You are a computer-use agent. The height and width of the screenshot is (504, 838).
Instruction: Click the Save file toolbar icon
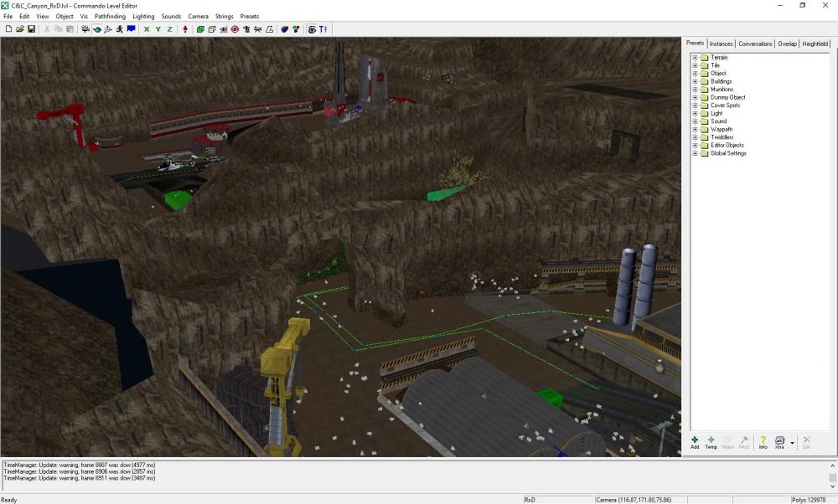click(x=31, y=29)
